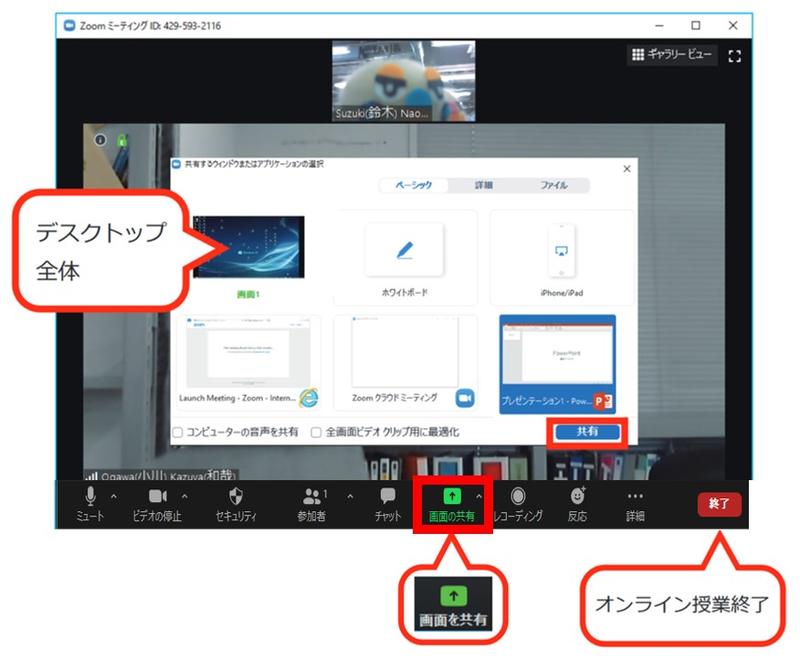Click the green encryption lock icon
Viewport: 800px width, 659px height.
tap(122, 140)
